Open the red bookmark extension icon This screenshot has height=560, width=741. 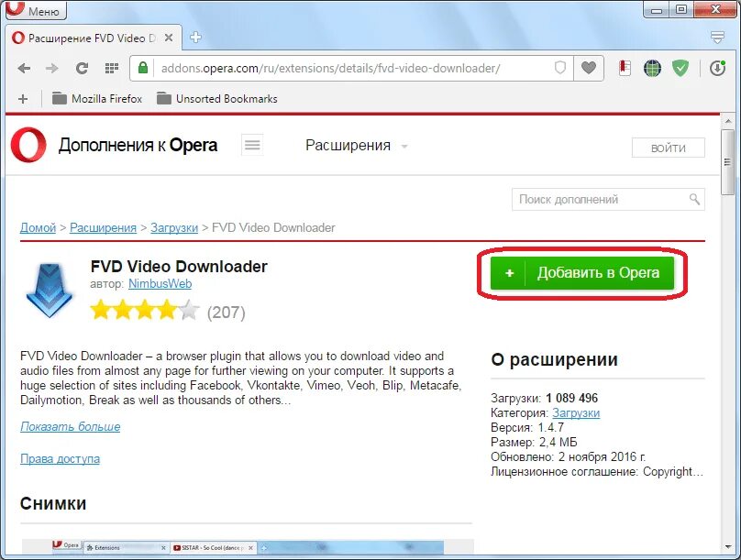coord(625,69)
